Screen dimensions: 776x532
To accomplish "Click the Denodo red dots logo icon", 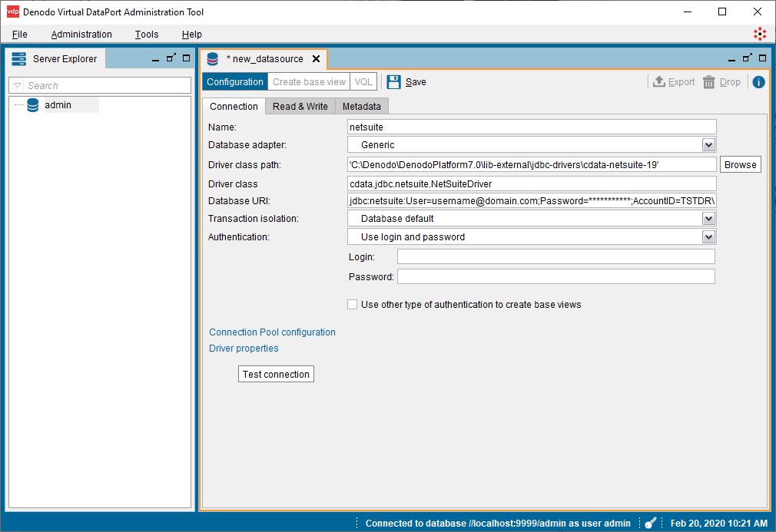I will coord(760,34).
